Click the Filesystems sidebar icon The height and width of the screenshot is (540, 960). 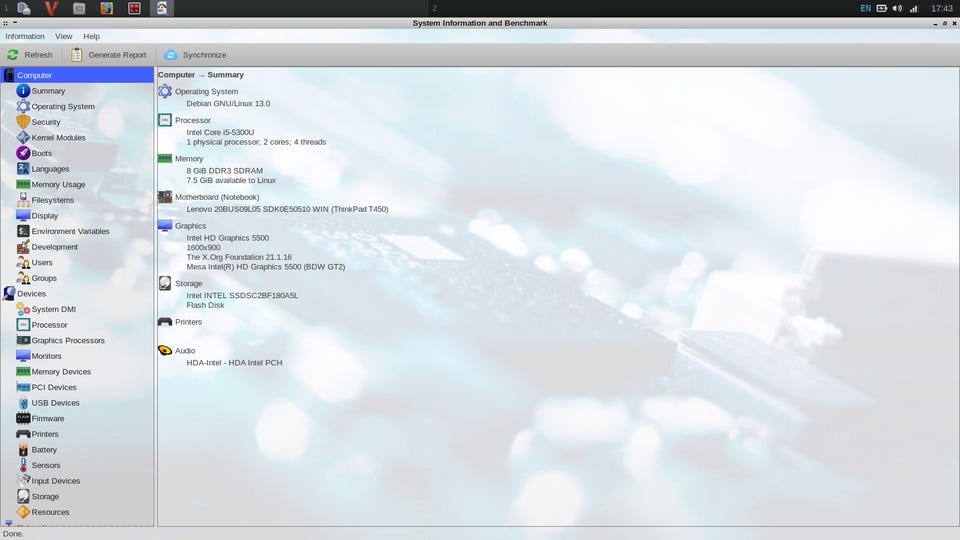[23, 200]
